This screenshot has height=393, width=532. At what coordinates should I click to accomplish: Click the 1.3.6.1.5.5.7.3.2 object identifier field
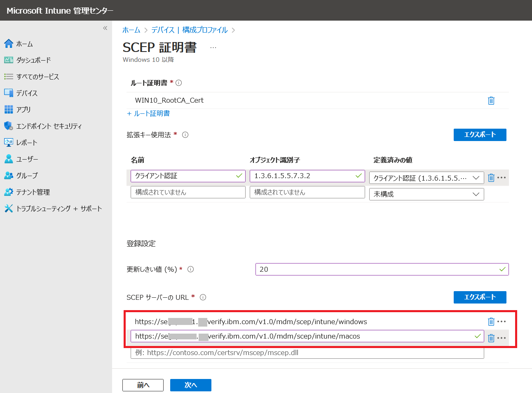click(307, 176)
